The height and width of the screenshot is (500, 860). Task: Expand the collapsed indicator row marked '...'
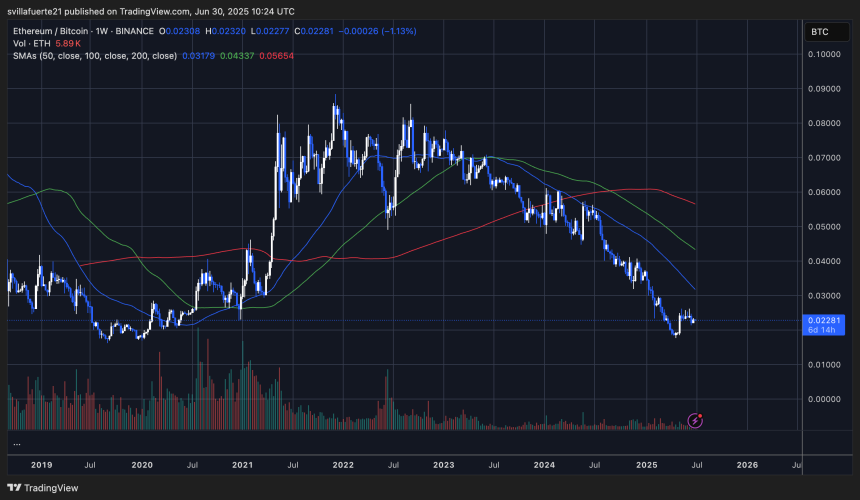click(x=17, y=443)
